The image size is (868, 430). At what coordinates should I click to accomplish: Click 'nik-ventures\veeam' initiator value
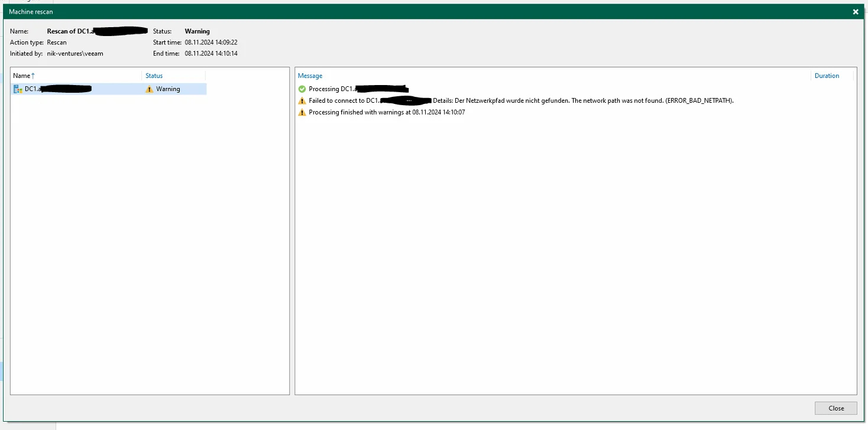75,54
